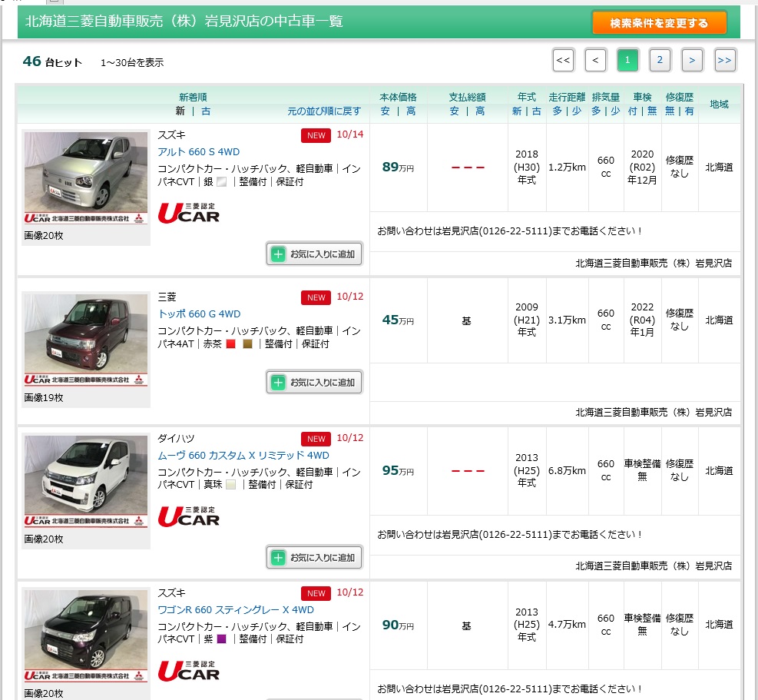Click the UCAR certified logo under アルト details
Screen dimensions: 758x700
coord(188,213)
